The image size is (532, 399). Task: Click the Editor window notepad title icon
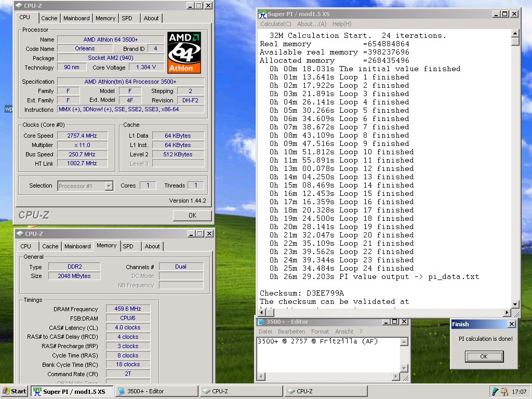pyautogui.click(x=261, y=322)
